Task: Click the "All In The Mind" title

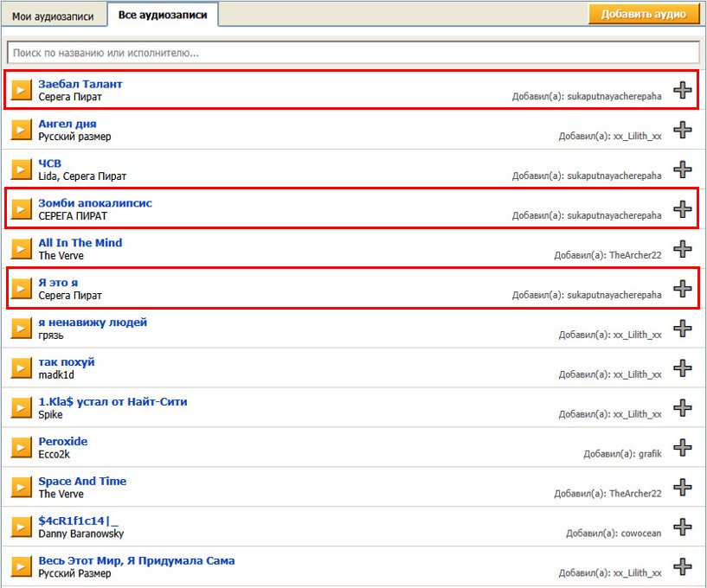Action: pyautogui.click(x=80, y=243)
